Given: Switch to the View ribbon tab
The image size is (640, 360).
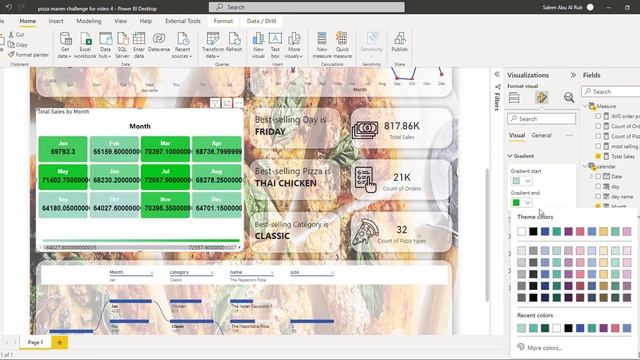Looking at the screenshot, I should coord(120,21).
